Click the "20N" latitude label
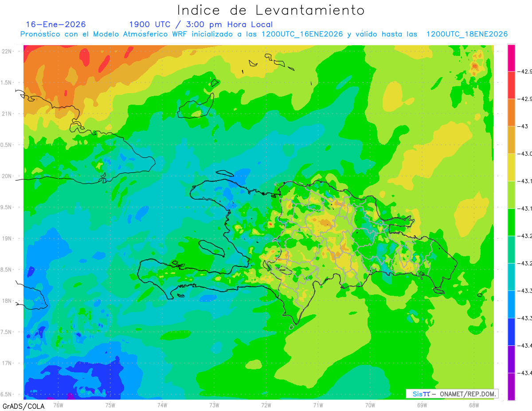Screen dimensions: 532x411 pos(7,176)
